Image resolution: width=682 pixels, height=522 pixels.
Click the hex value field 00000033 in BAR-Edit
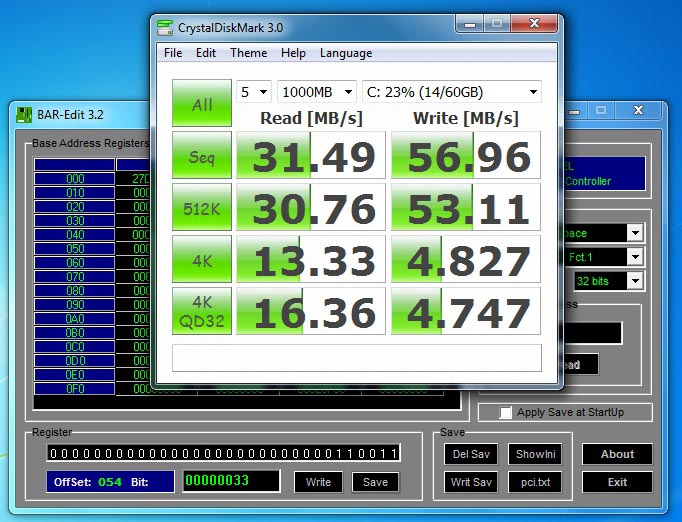[x=231, y=481]
